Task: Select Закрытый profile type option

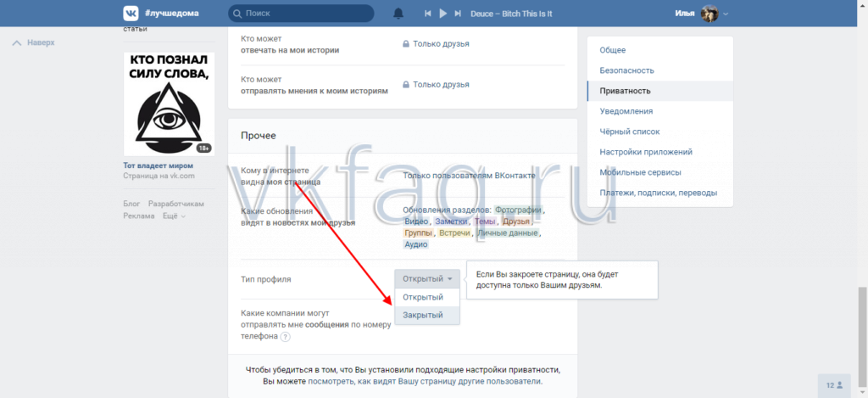Action: pyautogui.click(x=423, y=316)
